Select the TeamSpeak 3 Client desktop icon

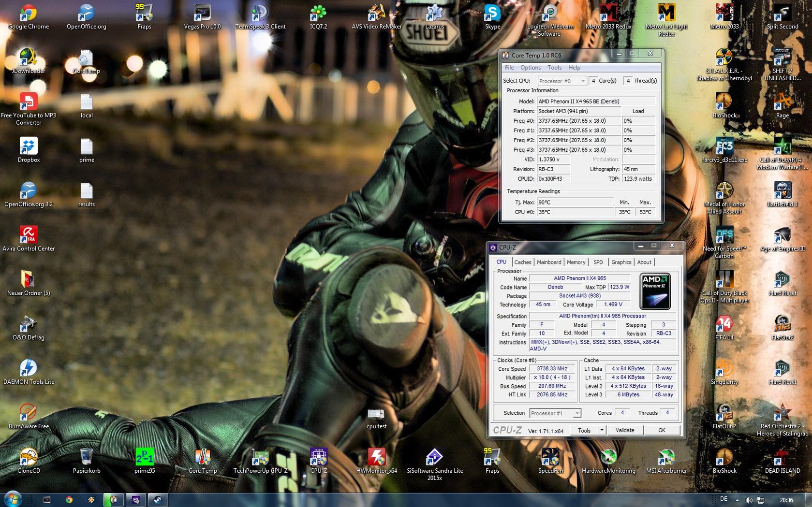click(x=260, y=17)
